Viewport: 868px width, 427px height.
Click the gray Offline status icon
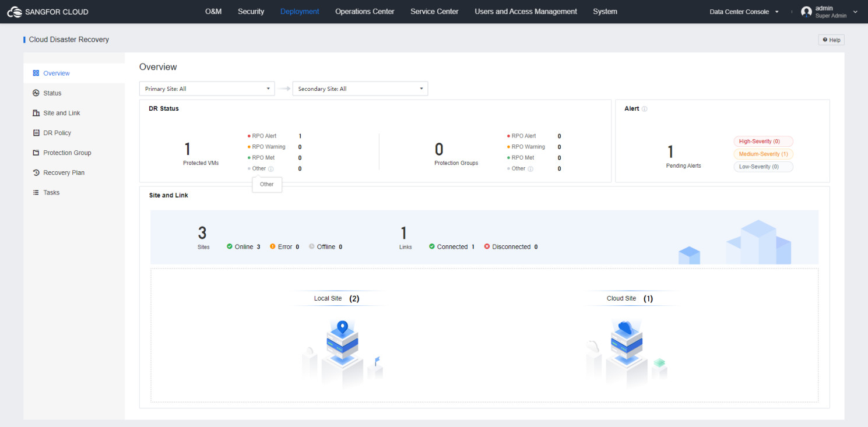tap(312, 246)
